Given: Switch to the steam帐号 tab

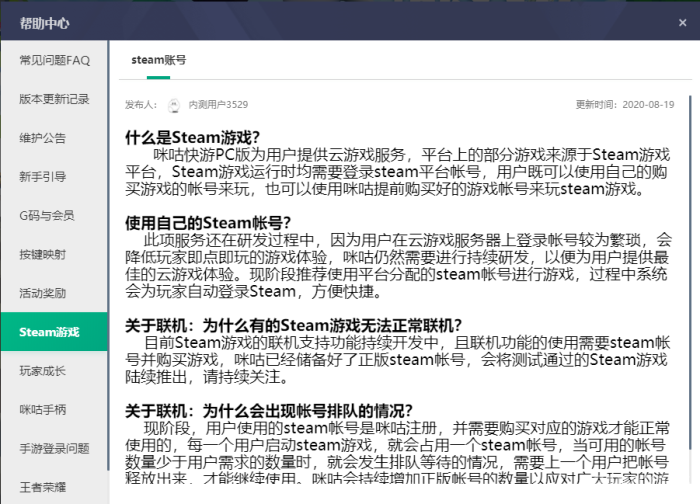Looking at the screenshot, I should (x=158, y=60).
